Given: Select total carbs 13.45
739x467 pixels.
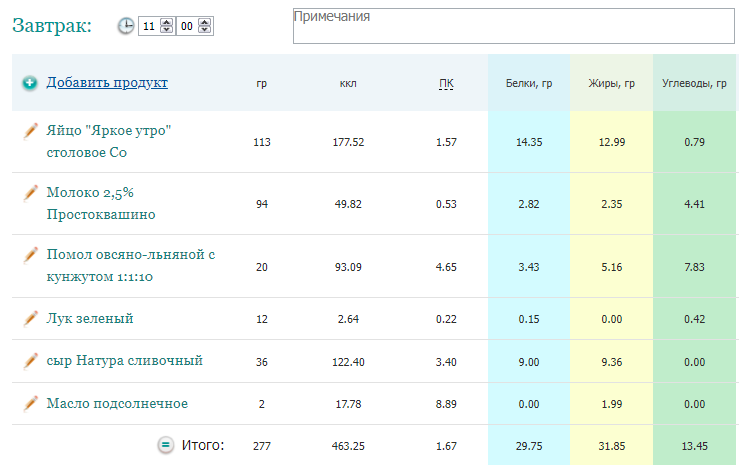Looking at the screenshot, I should [x=694, y=446].
